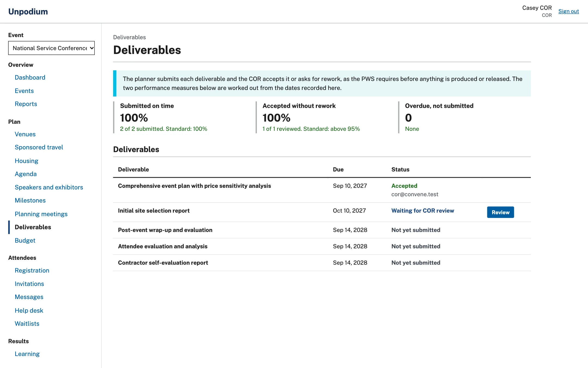588x368 pixels.
Task: Click 'Attendee evaluation and analysis' row
Action: click(322, 246)
